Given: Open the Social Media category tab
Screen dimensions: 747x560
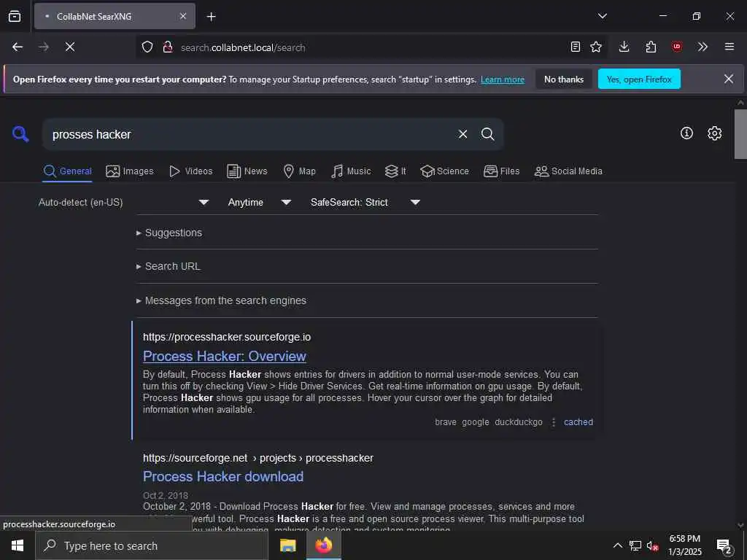Looking at the screenshot, I should tap(568, 171).
